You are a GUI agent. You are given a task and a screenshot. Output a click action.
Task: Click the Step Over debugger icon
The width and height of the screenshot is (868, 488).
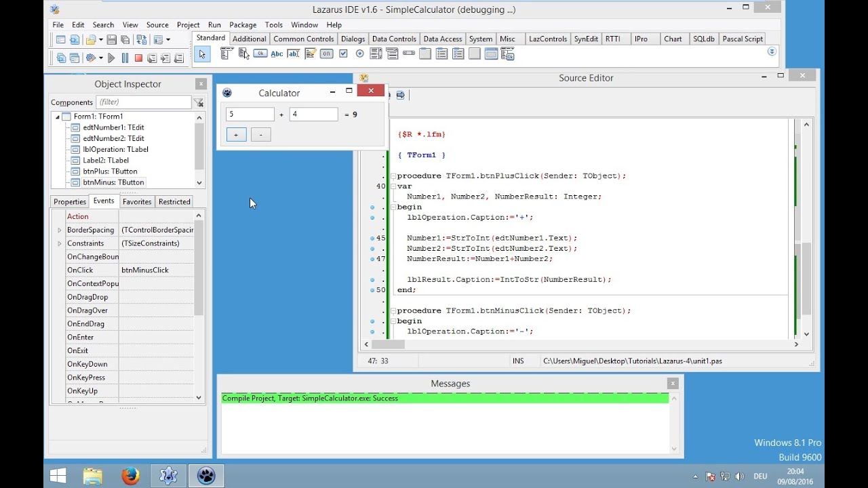pyautogui.click(x=165, y=58)
